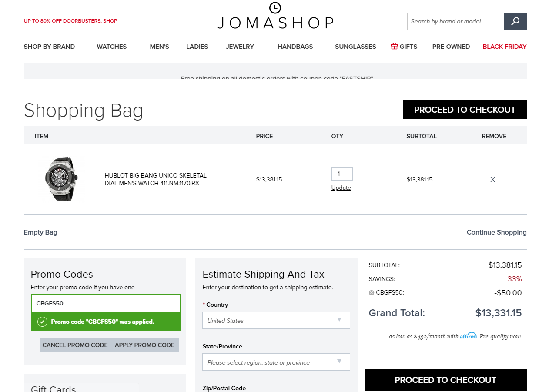This screenshot has height=392, width=559.
Task: Click Apply Promo Code button
Action: click(x=145, y=345)
